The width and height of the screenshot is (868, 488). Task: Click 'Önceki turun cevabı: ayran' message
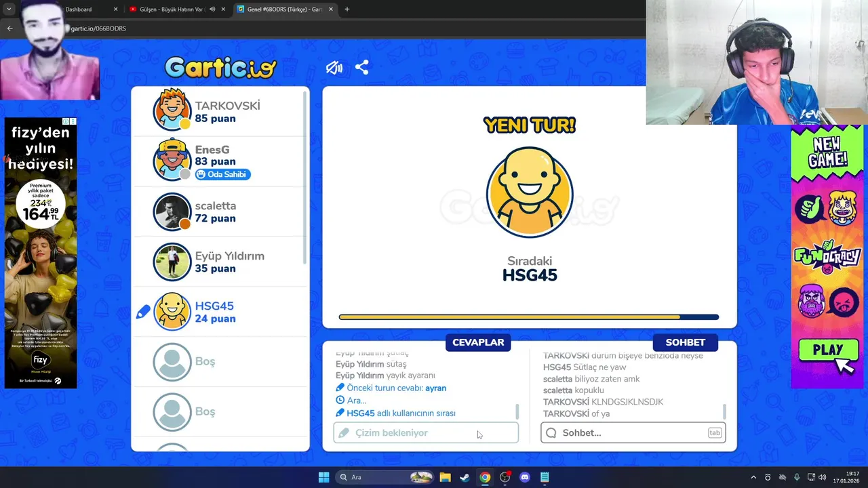[391, 388]
